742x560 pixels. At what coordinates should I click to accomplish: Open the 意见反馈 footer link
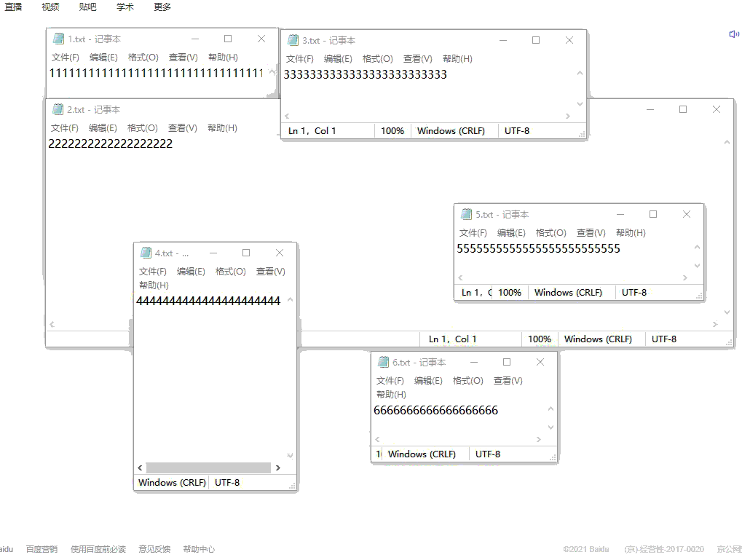(155, 549)
